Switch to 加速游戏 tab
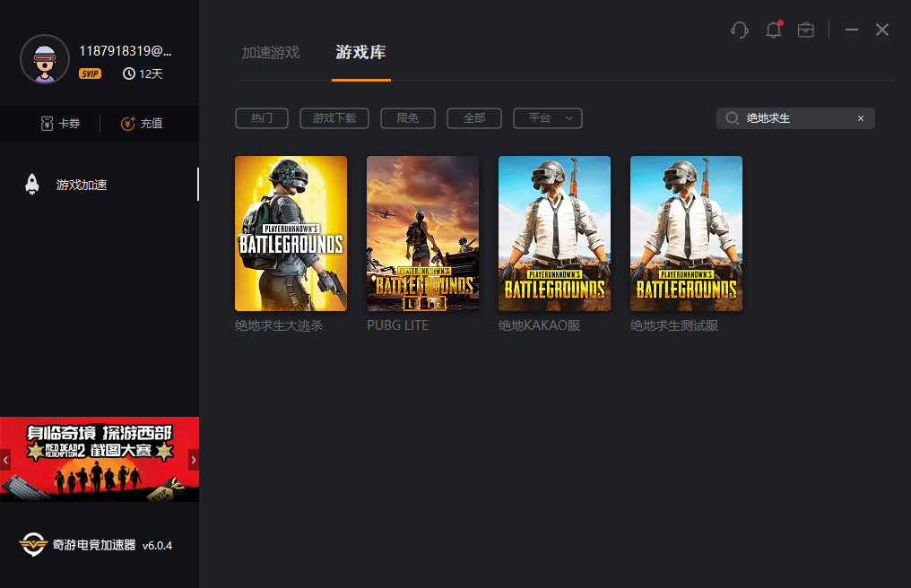The height and width of the screenshot is (588, 911). (271, 52)
